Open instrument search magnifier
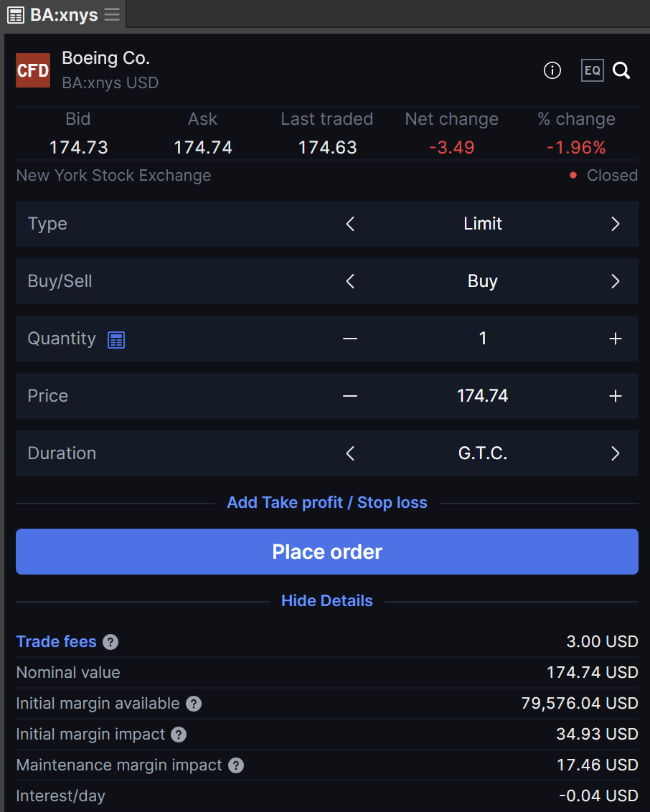 621,70
